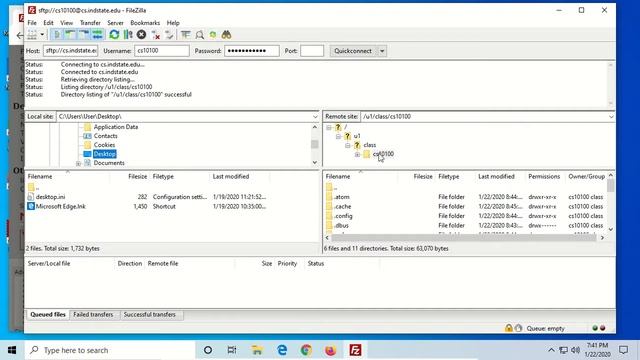
Task: Cancel the current operation icon
Action: click(x=142, y=35)
